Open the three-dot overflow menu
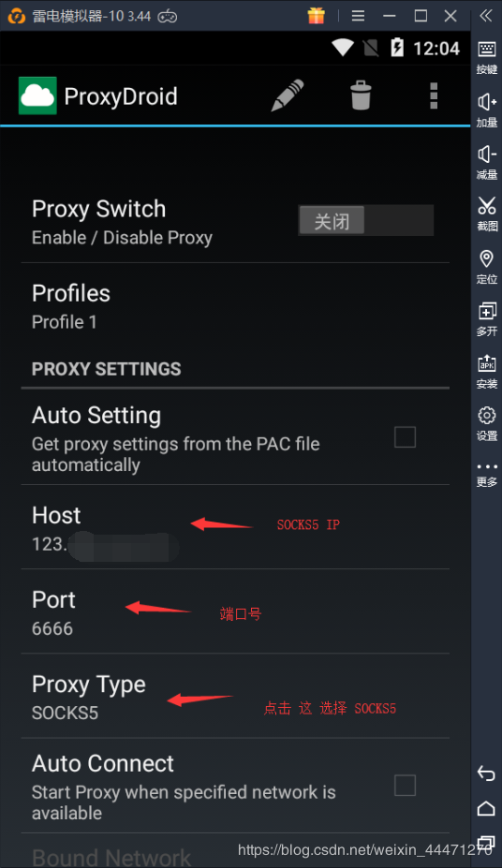This screenshot has height=868, width=502. (434, 96)
